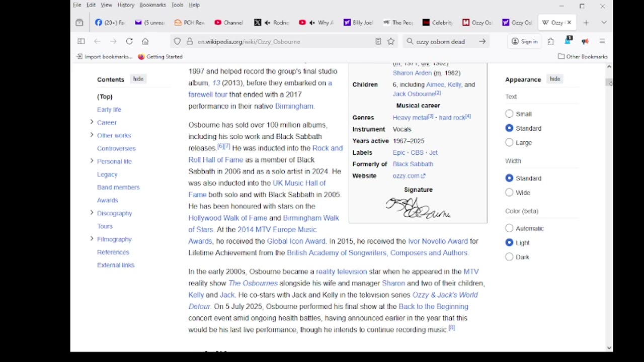Bookmark this page with star icon
Viewport: 644px width, 362px height.
[391, 41]
